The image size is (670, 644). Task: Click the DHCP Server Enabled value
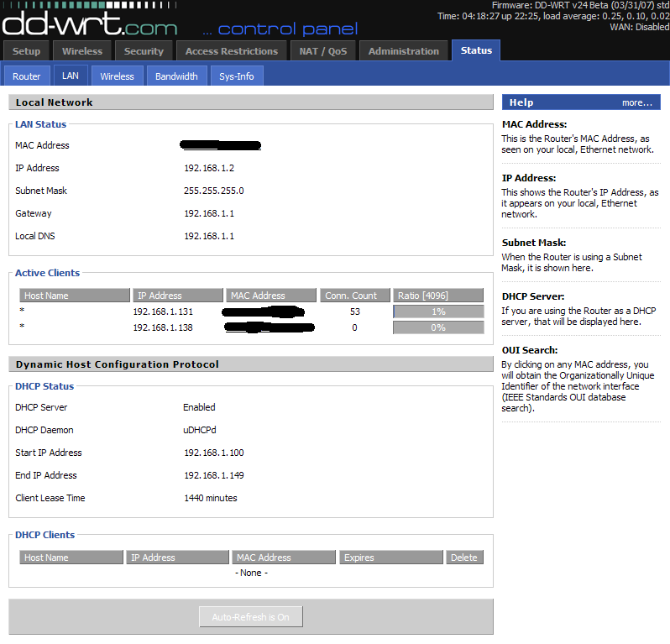[x=199, y=407]
